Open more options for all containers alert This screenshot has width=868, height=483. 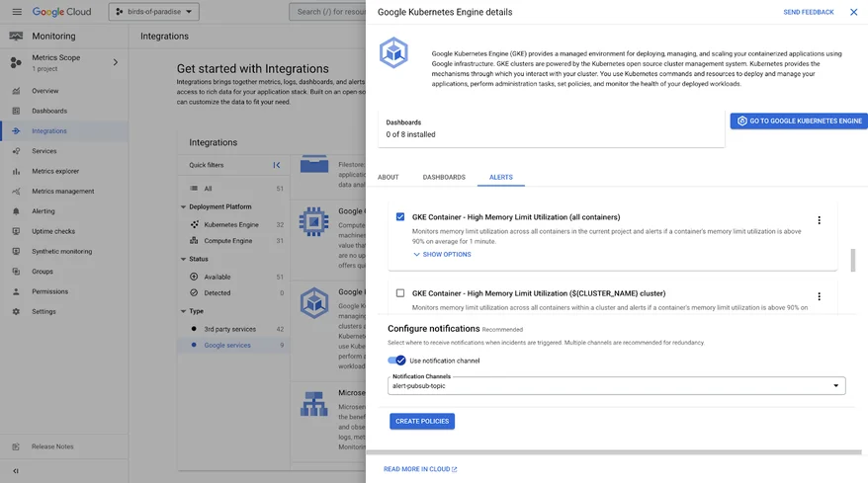click(x=819, y=220)
